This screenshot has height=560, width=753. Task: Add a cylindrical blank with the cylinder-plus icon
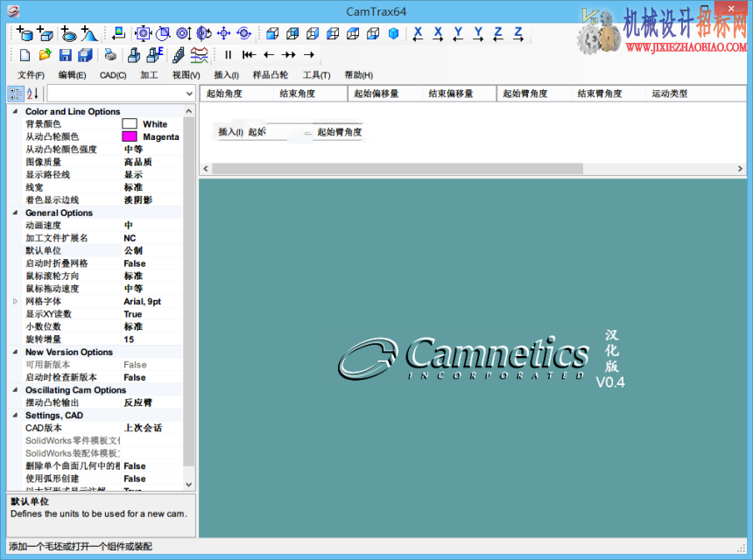(x=25, y=33)
